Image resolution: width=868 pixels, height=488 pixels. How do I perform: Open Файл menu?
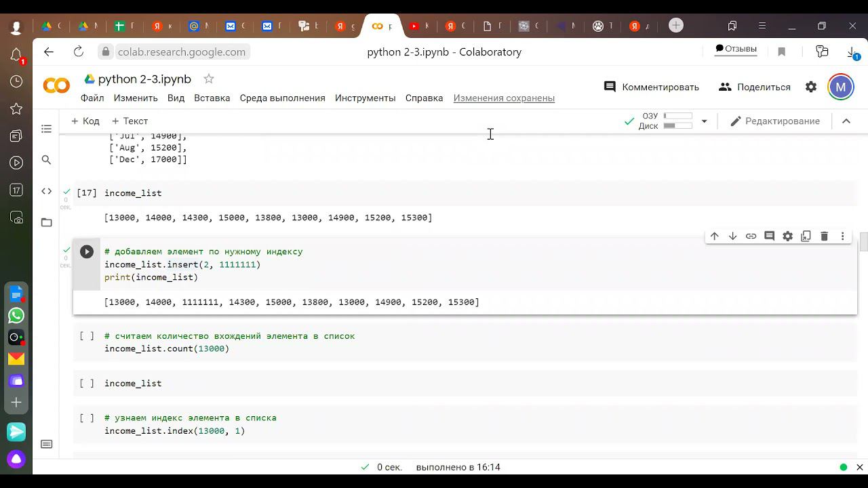[x=92, y=98]
